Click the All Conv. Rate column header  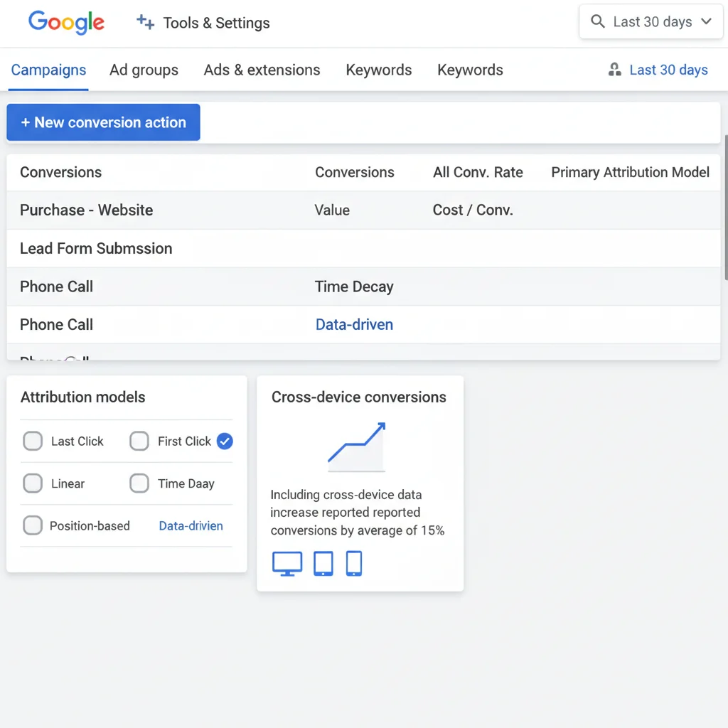click(x=478, y=172)
